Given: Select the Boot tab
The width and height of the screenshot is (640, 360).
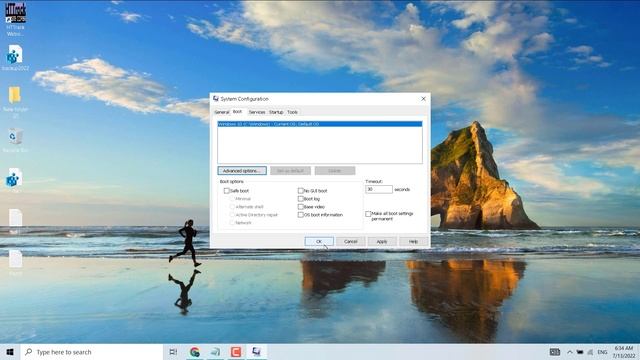Looking at the screenshot, I should [x=237, y=111].
